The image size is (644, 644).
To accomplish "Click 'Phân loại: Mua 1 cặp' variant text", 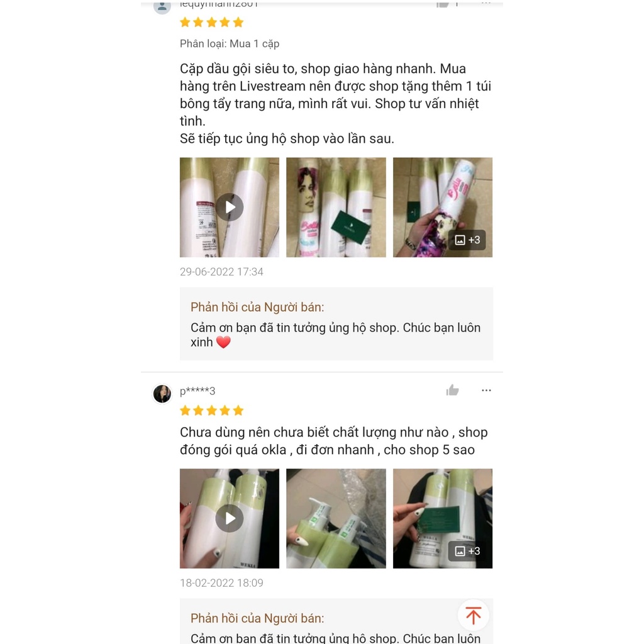I will [230, 43].
